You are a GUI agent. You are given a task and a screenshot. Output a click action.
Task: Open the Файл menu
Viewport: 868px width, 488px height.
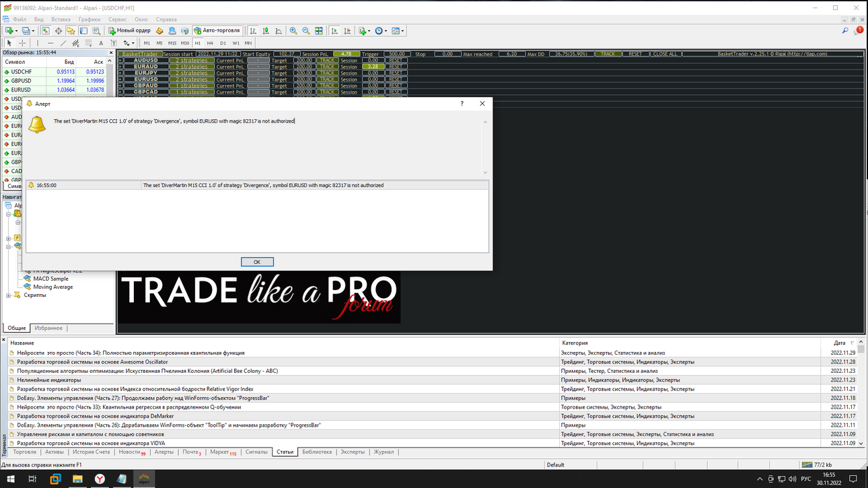coord(20,20)
